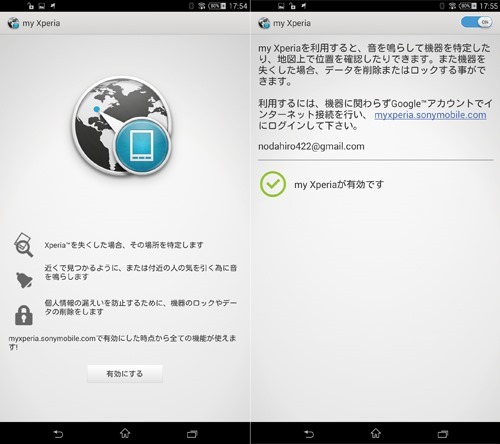Screen dimensions: 500x444
Task: Tap Back button on left screen nav bar
Action: (x=58, y=434)
